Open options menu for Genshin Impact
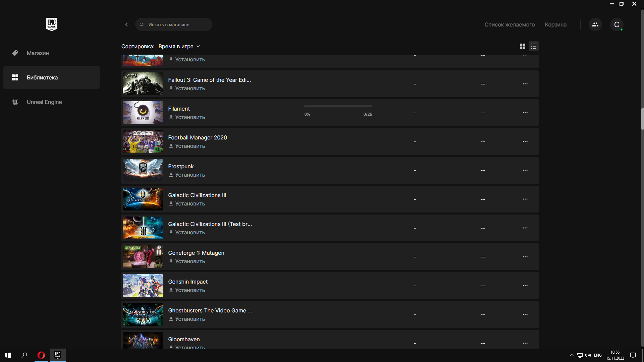This screenshot has height=362, width=644. click(525, 286)
